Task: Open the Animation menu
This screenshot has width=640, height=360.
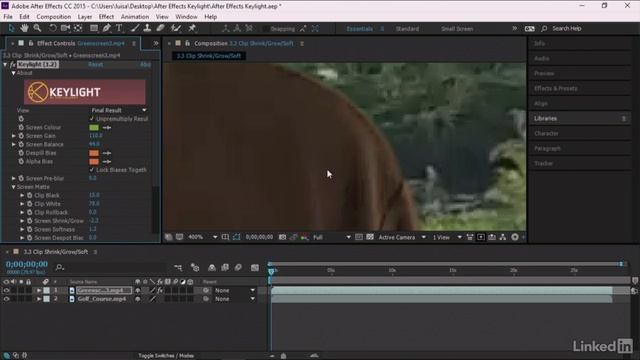Action: coord(135,17)
